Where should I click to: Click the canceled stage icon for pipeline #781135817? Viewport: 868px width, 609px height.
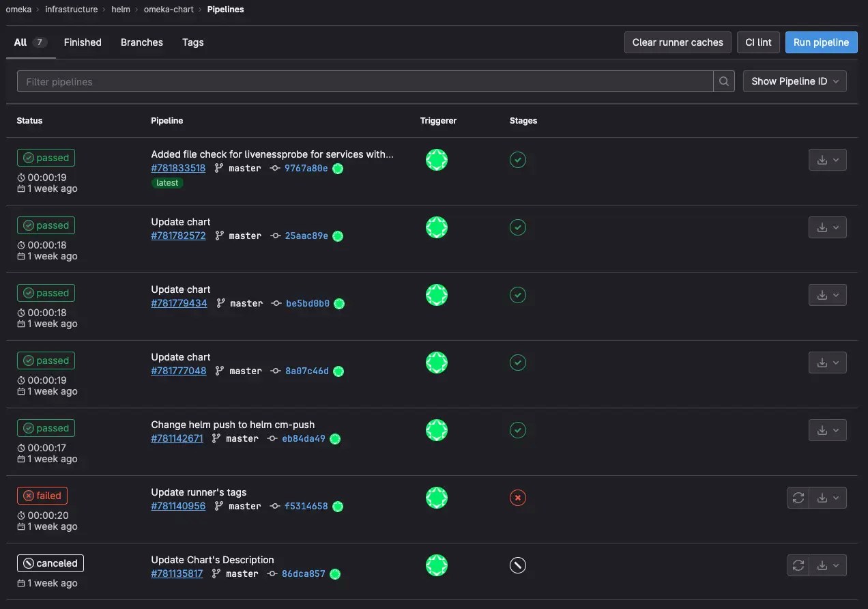[x=517, y=565]
